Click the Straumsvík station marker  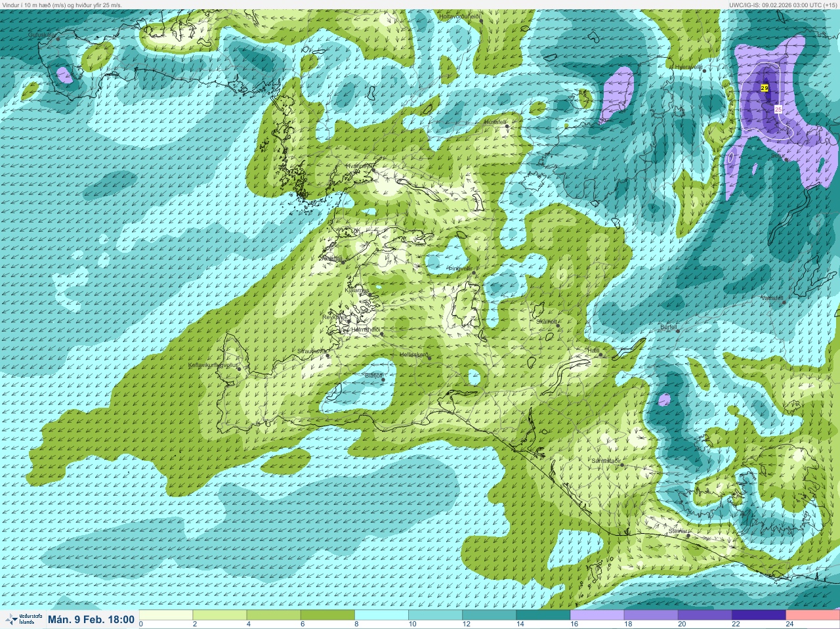pos(328,356)
